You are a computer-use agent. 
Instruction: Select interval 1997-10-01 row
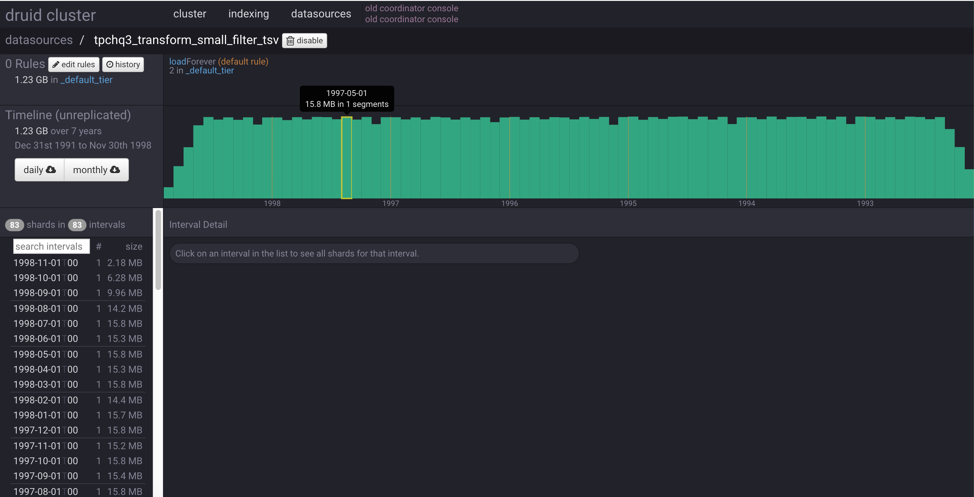point(78,461)
